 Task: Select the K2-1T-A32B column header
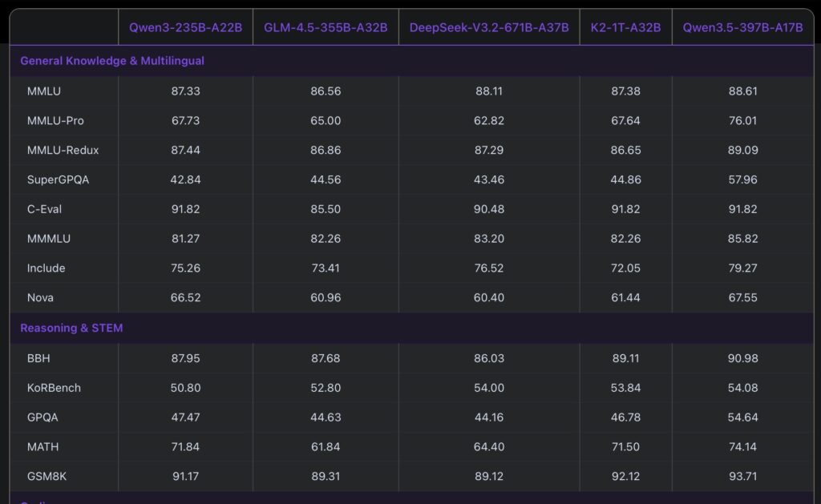625,27
